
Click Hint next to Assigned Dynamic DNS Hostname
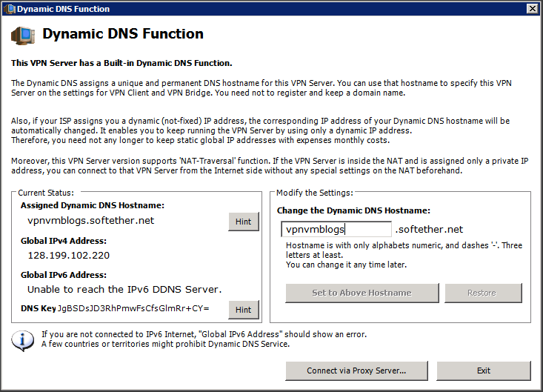click(x=244, y=221)
